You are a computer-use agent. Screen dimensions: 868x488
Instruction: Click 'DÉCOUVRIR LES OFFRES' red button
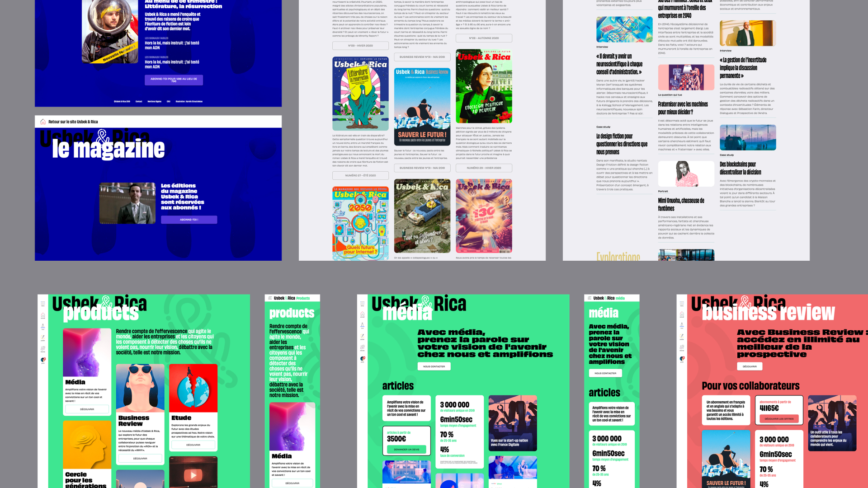point(779,419)
